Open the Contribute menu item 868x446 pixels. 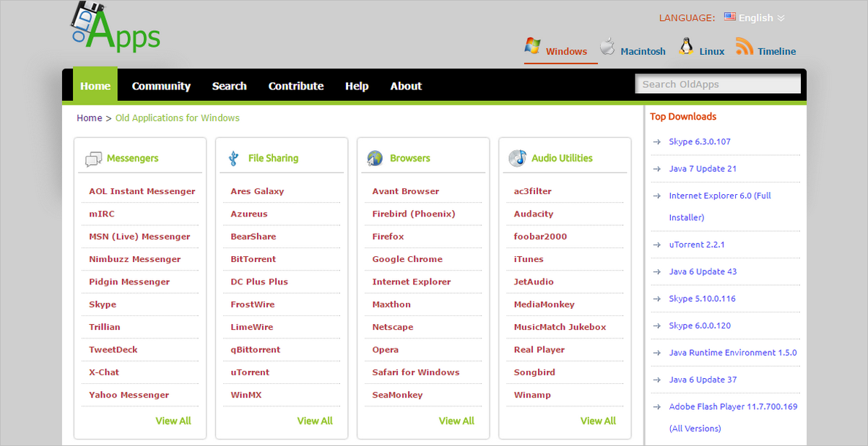(x=296, y=86)
